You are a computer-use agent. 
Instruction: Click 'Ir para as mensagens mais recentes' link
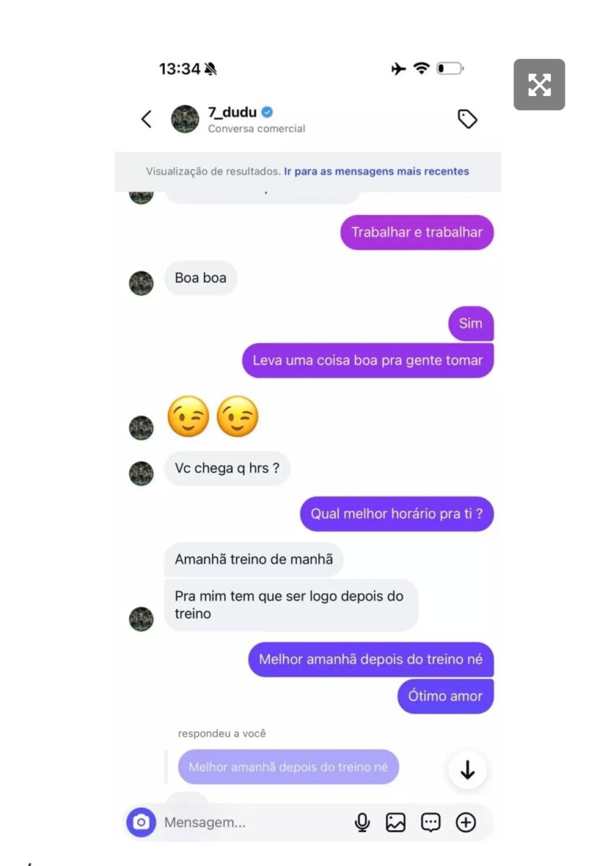pyautogui.click(x=377, y=172)
